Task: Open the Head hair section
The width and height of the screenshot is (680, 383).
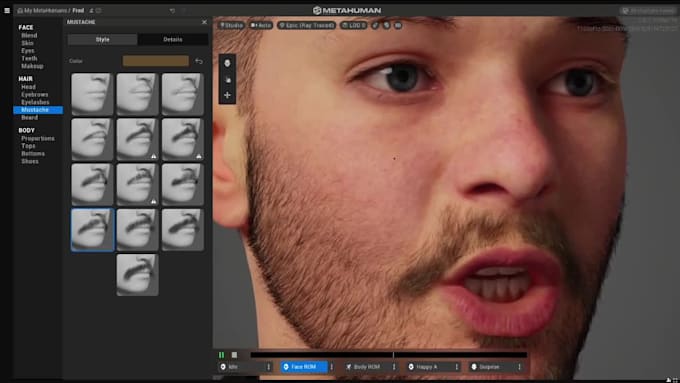Action: pos(28,87)
